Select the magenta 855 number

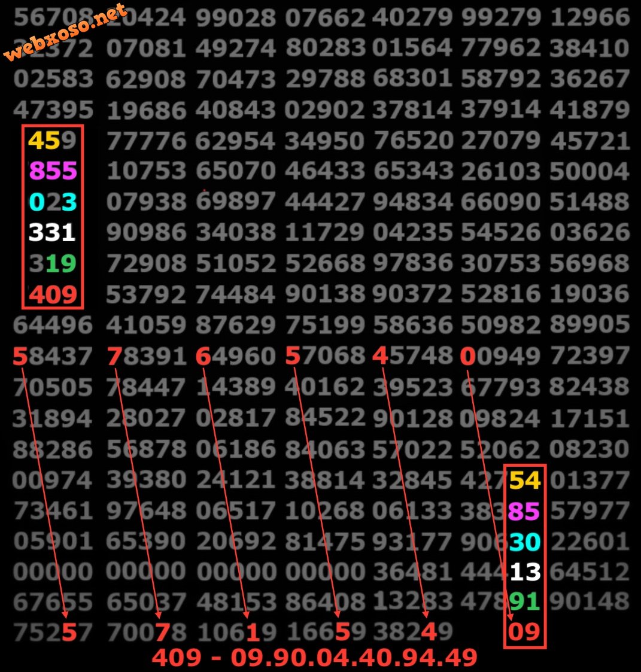[53, 171]
